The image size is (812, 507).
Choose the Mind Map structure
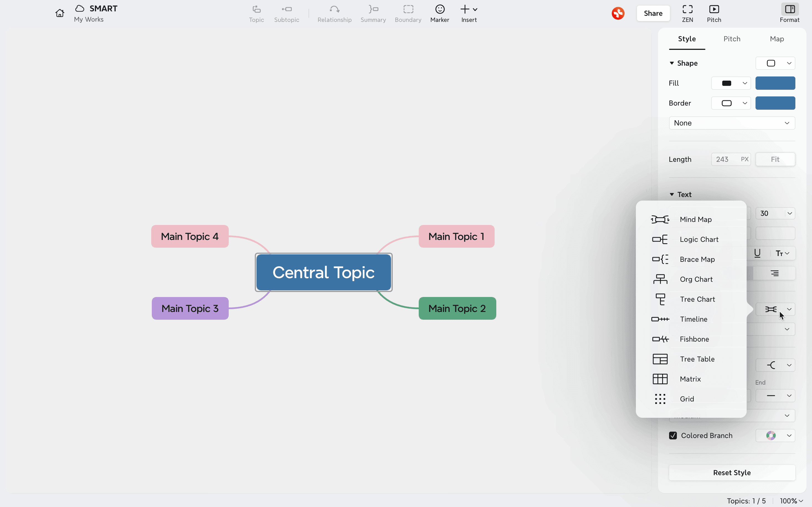click(x=691, y=219)
